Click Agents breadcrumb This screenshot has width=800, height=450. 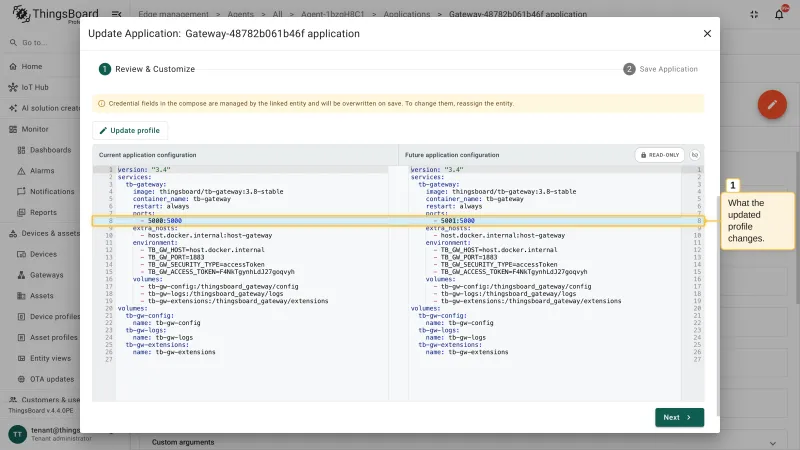point(240,14)
